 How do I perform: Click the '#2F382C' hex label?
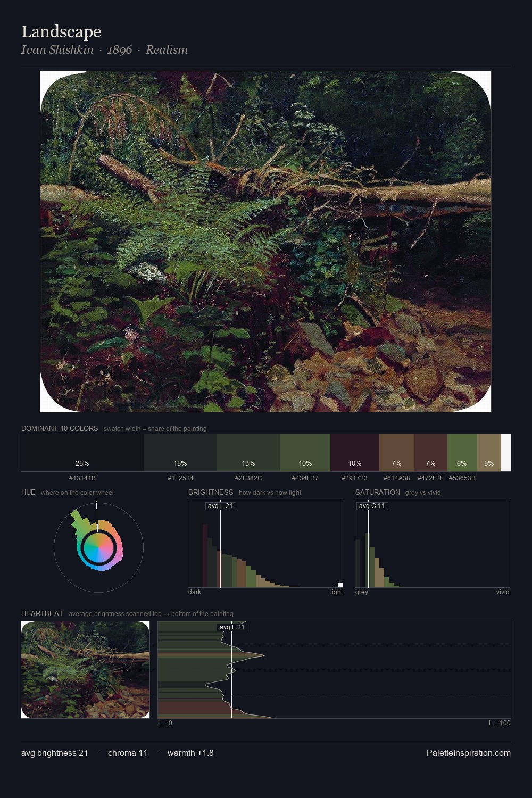[x=248, y=478]
